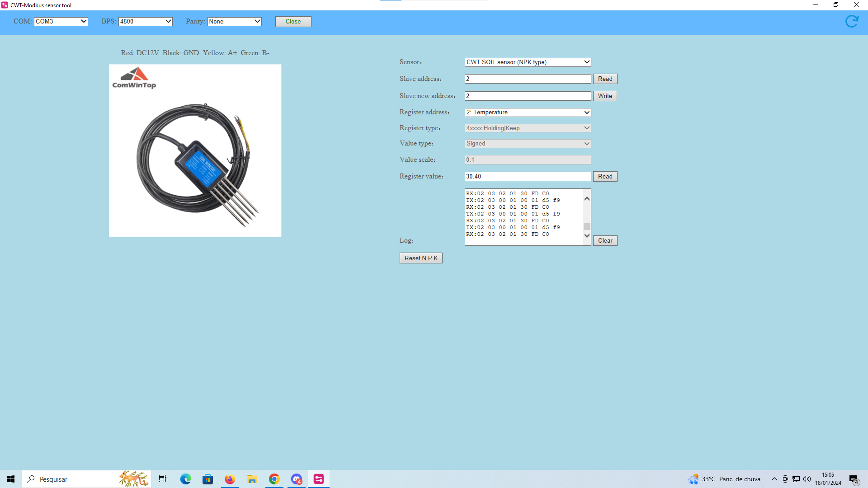Open Google Chrome from the taskbar
Screen dimensions: 868x488
coord(274,479)
